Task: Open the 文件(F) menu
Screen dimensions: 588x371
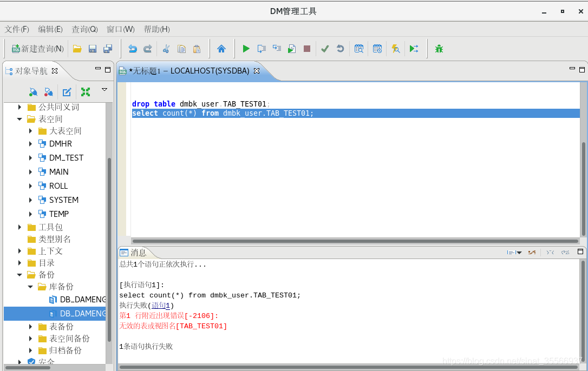Action: pos(17,29)
